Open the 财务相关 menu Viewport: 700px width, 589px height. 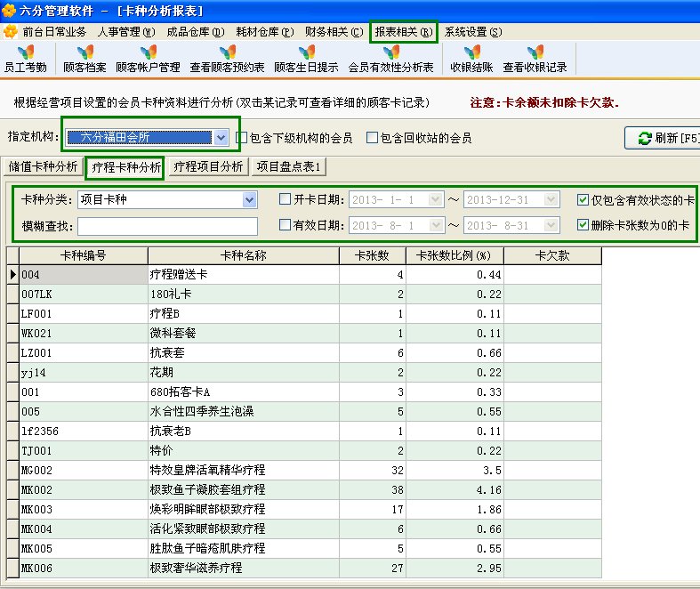coord(334,32)
